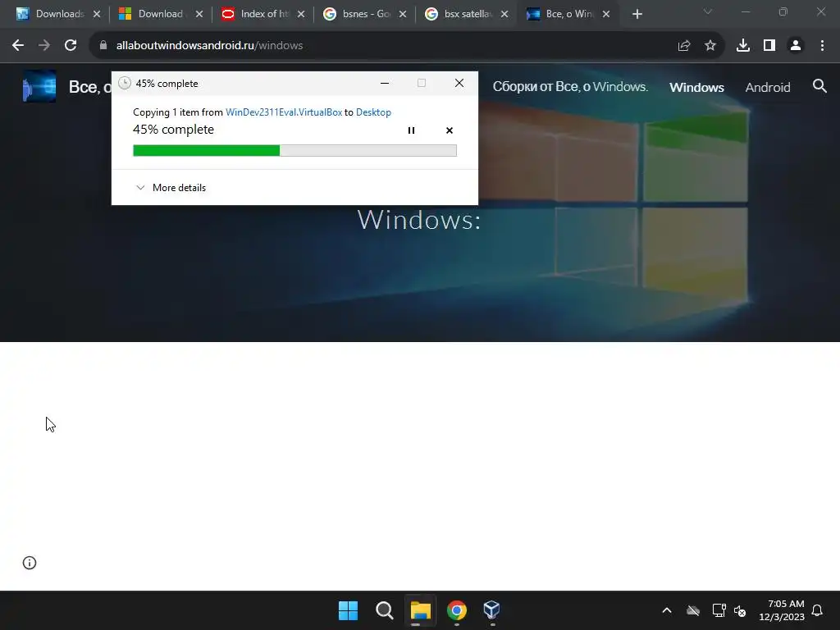Click the forward navigation arrow

tap(44, 46)
